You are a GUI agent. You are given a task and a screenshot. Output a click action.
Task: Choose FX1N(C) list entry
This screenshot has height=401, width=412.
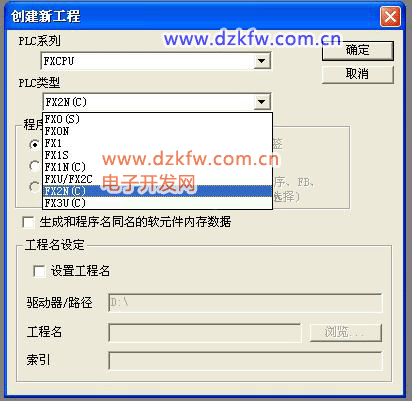158,167
